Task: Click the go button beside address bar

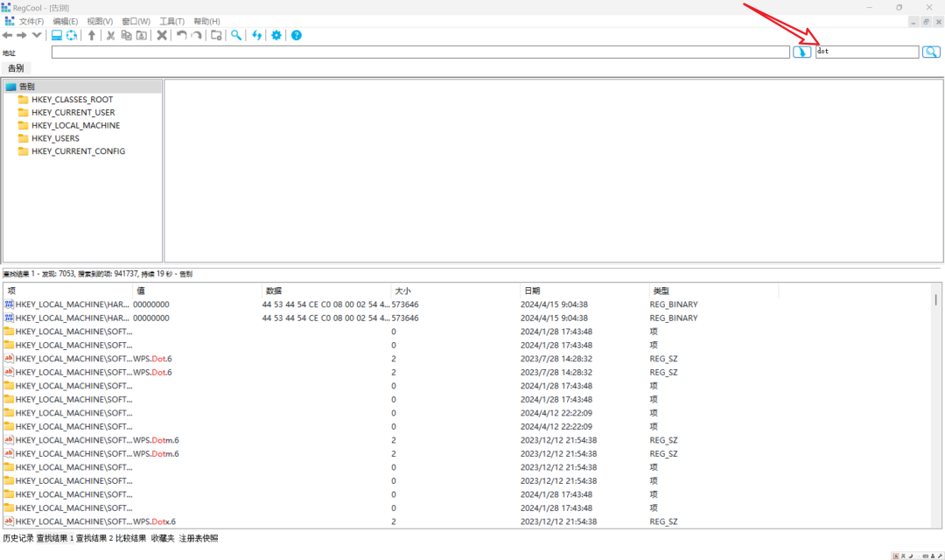Action: (801, 52)
